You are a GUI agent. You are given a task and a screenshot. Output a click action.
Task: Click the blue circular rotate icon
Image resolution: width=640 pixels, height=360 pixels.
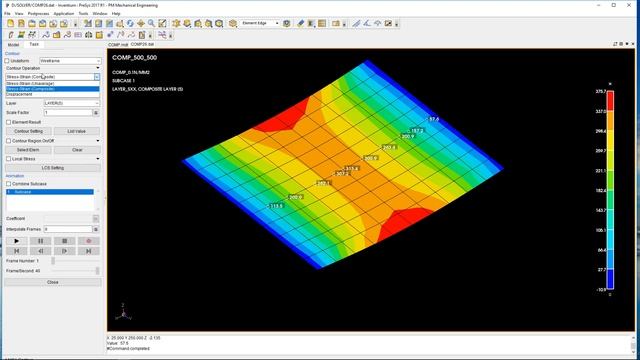point(130,24)
